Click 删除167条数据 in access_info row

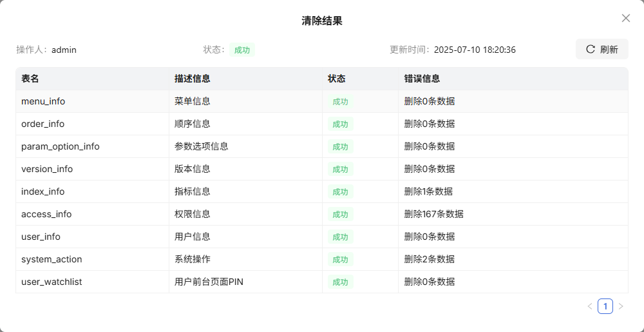point(433,214)
